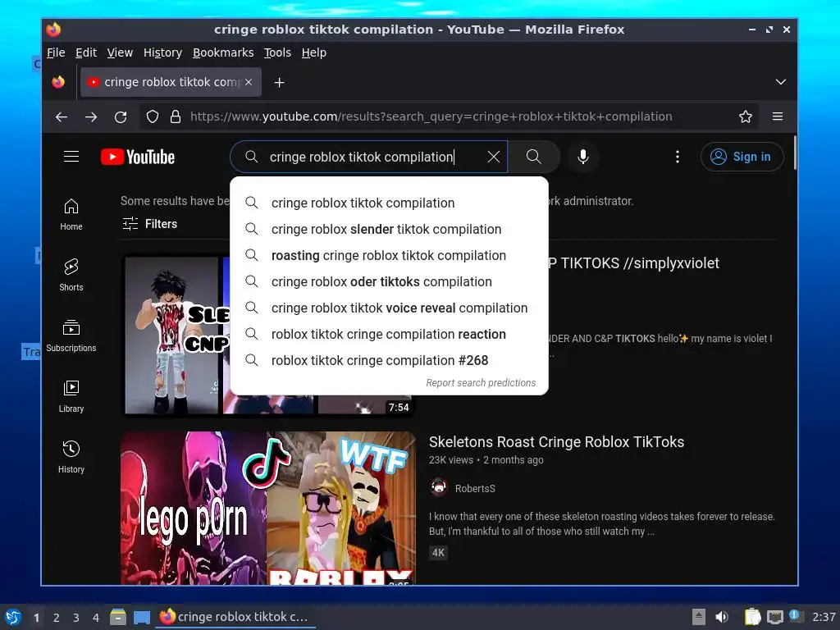Open YouTube settings three-dot menu
This screenshot has width=840, height=630.
[x=677, y=157]
